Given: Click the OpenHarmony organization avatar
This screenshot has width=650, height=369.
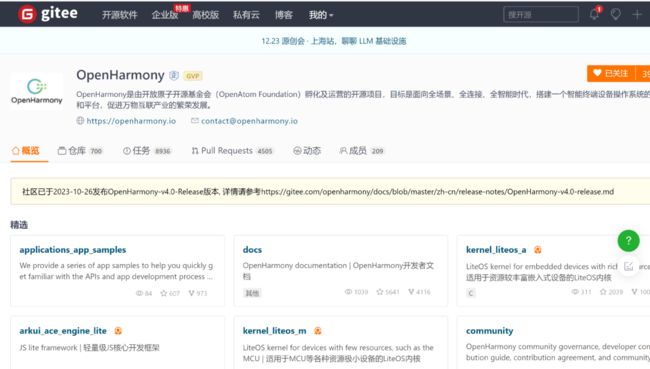Looking at the screenshot, I should point(37,91).
